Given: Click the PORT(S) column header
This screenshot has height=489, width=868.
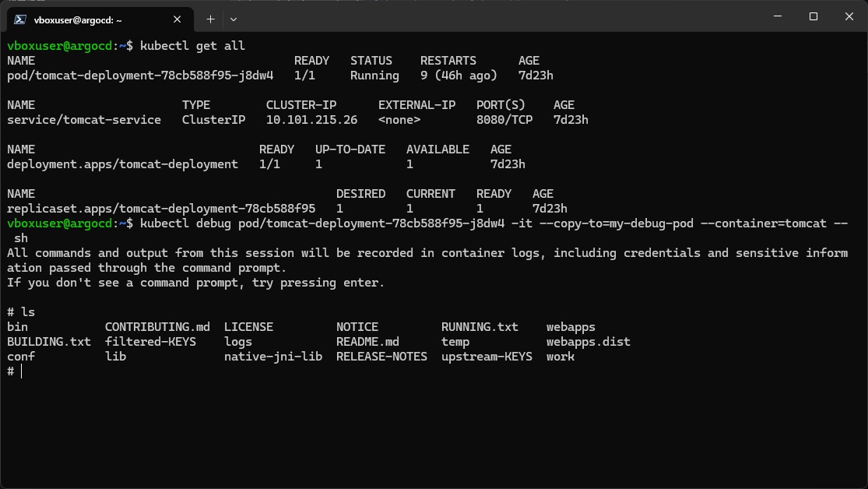Looking at the screenshot, I should click(501, 104).
